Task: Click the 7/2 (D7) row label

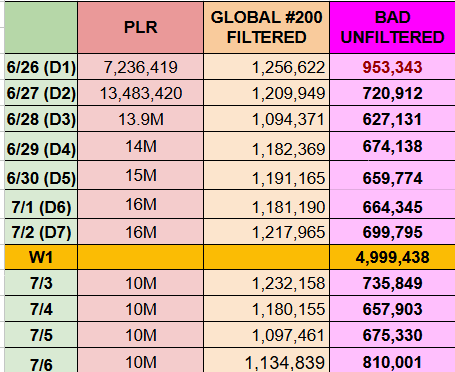Action: pos(41,232)
